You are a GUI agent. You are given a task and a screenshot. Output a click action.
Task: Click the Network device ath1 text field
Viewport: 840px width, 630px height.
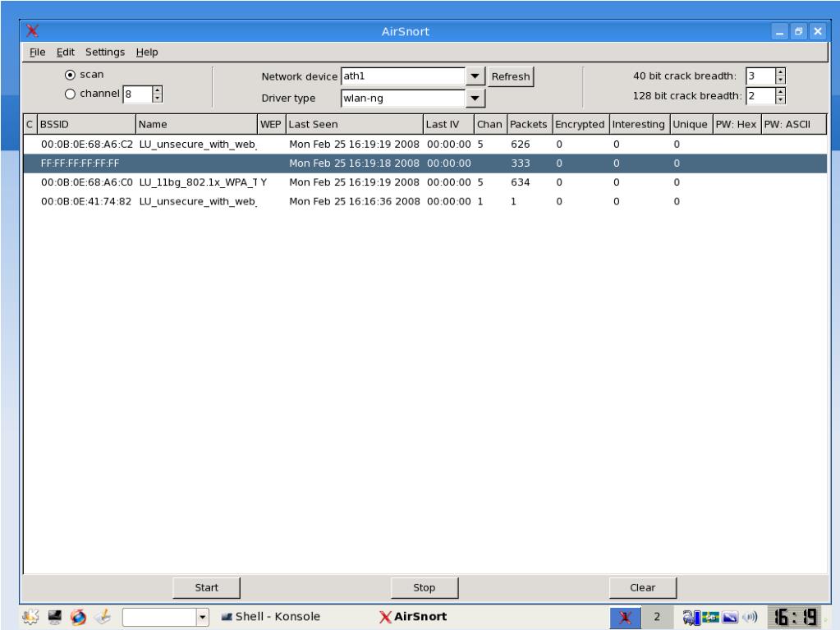403,76
